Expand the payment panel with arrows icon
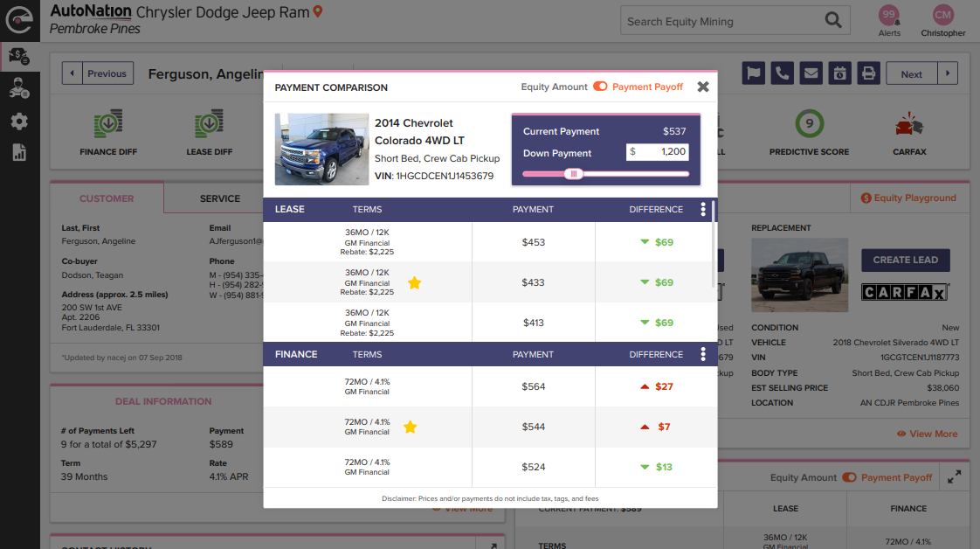 [x=954, y=476]
